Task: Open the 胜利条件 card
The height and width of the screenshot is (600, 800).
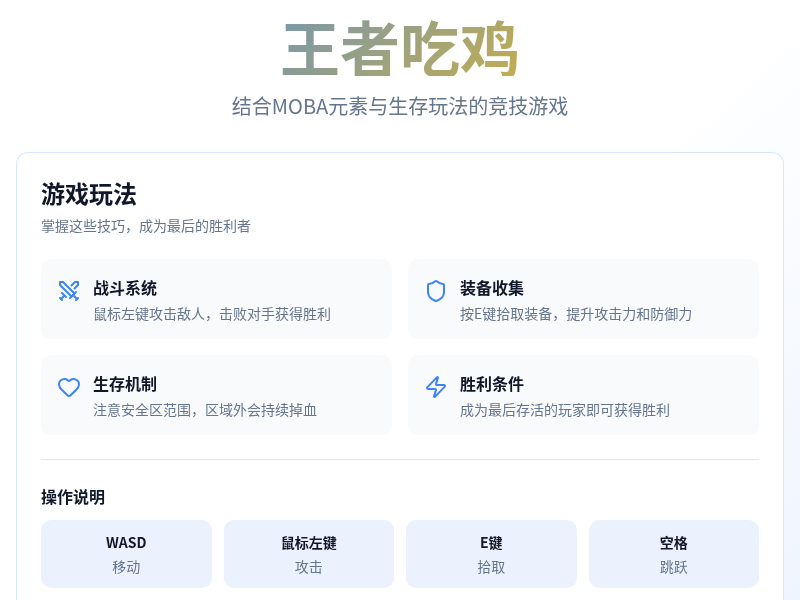Action: (583, 394)
